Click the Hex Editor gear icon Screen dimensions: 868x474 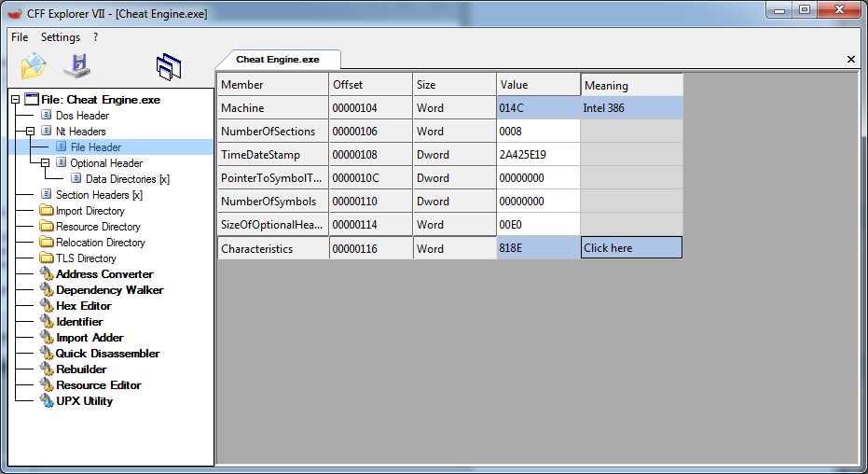(x=47, y=305)
